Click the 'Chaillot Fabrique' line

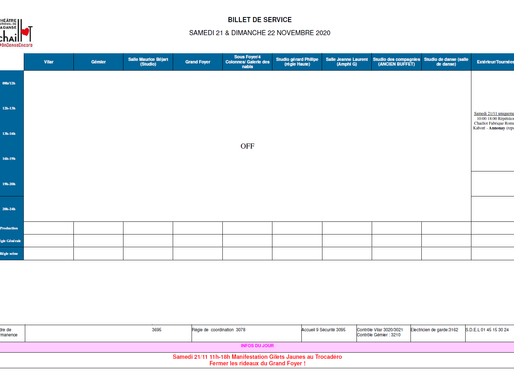[494, 123]
